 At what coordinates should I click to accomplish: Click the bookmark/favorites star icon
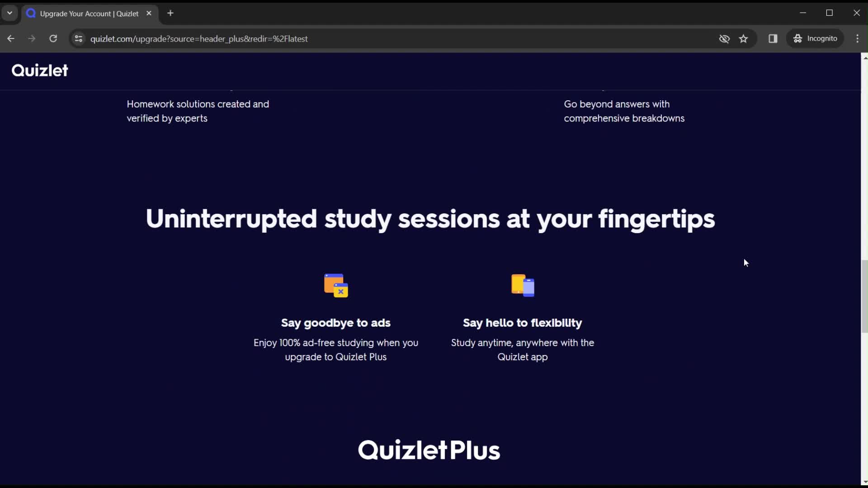(743, 39)
